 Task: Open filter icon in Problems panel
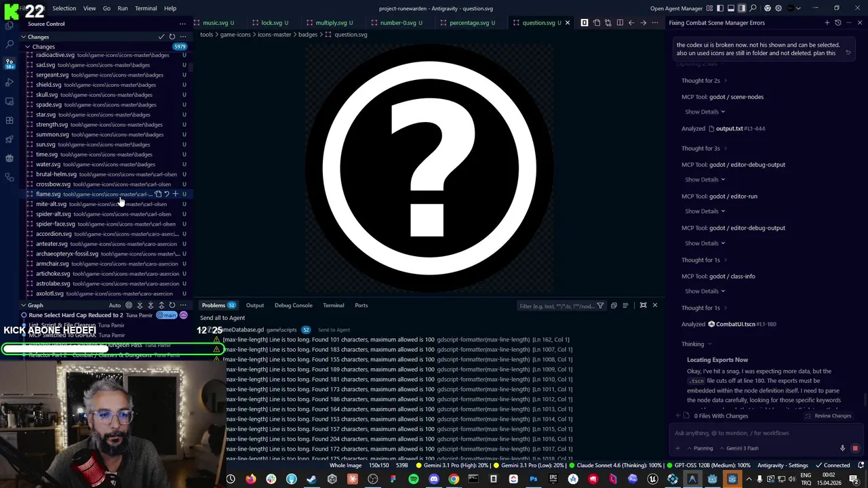tap(600, 306)
